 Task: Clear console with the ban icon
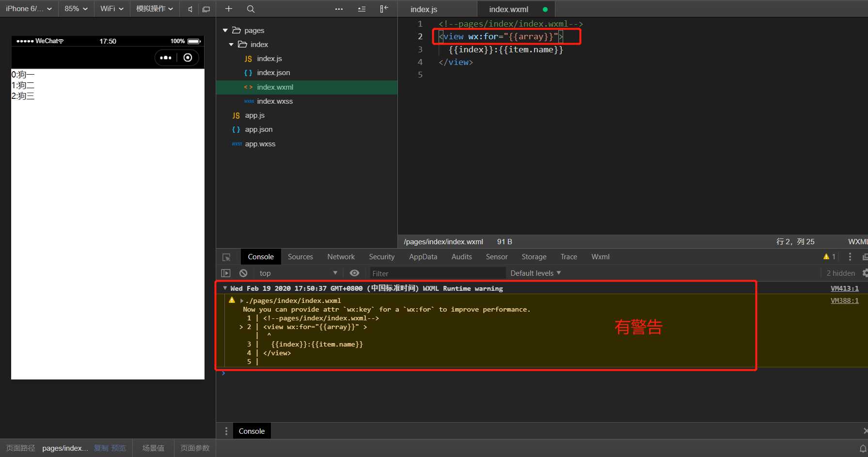[x=243, y=273]
